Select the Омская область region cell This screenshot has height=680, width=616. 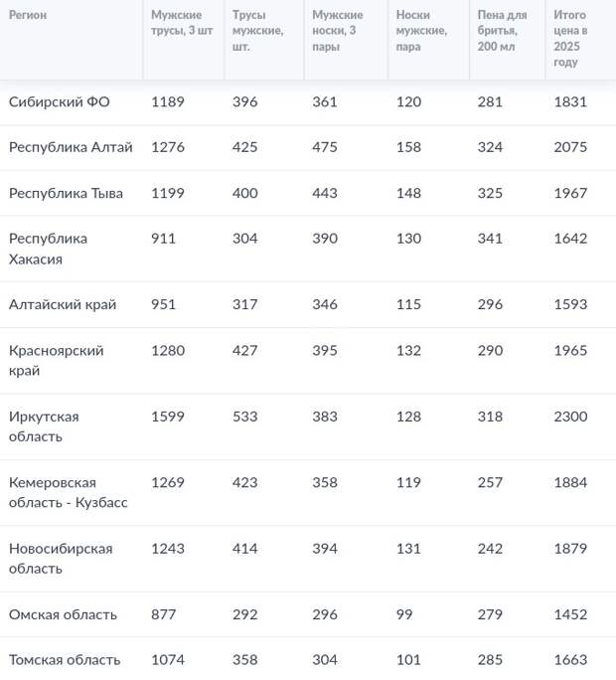click(x=63, y=614)
